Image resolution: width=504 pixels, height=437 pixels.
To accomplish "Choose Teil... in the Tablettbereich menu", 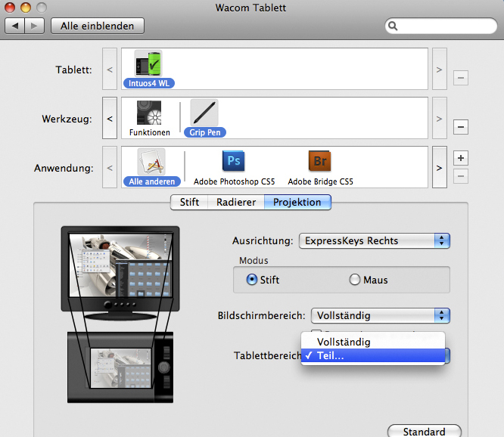I will click(373, 356).
